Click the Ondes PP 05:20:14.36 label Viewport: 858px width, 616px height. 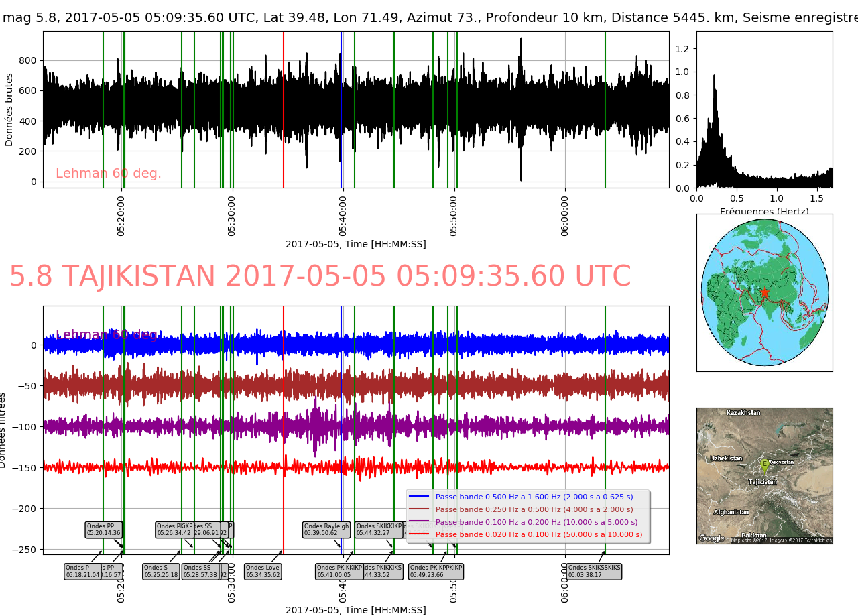pos(104,530)
